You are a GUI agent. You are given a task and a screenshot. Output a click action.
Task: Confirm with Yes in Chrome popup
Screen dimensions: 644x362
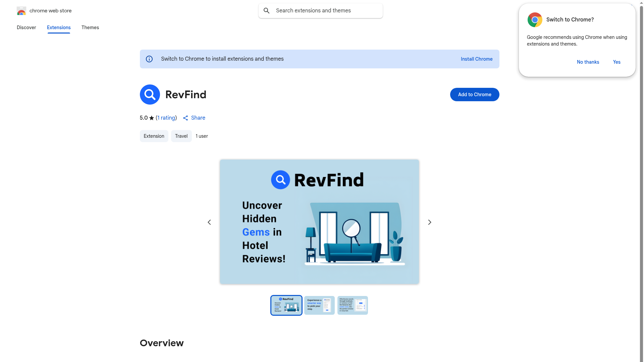coord(617,62)
